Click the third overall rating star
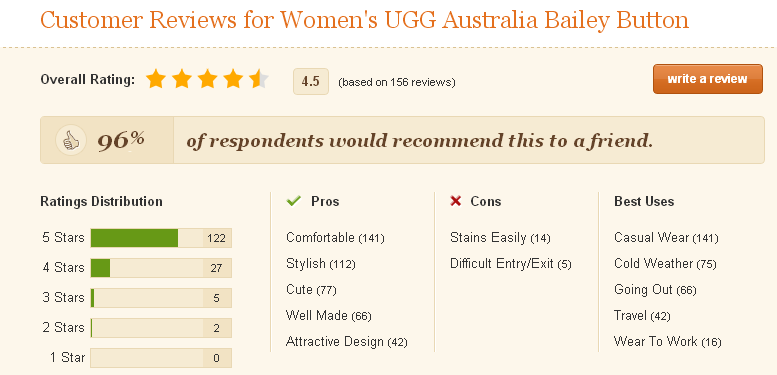777x375 pixels. [207, 79]
